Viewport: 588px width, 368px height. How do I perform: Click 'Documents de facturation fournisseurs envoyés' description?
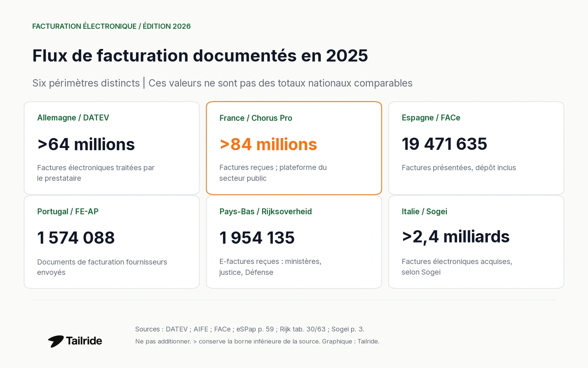click(x=102, y=267)
